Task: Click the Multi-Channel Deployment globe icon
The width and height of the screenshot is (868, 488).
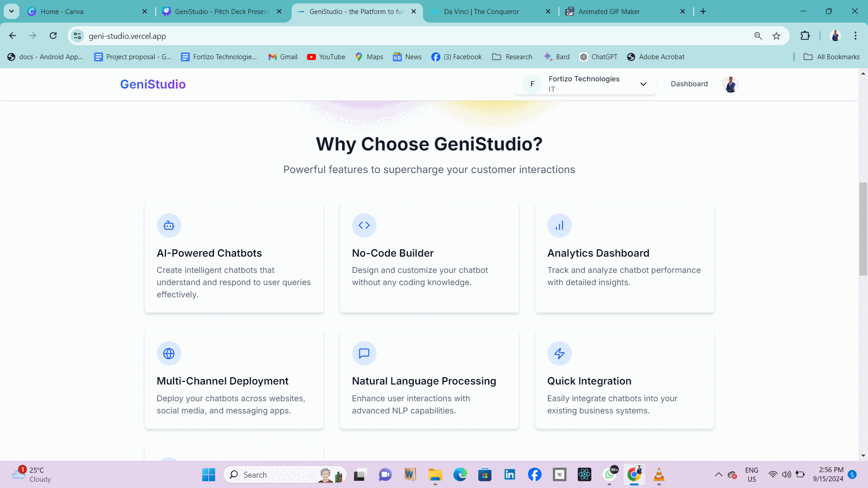Action: [169, 353]
